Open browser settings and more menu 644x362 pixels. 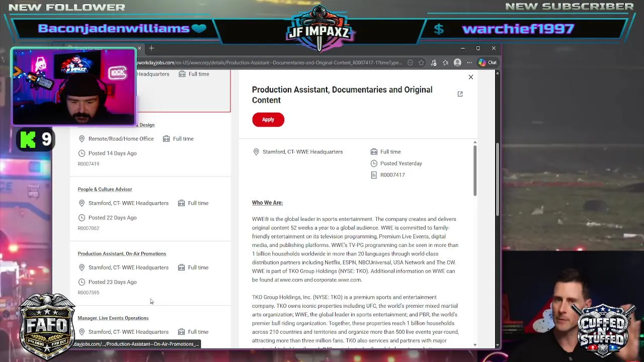469,63
